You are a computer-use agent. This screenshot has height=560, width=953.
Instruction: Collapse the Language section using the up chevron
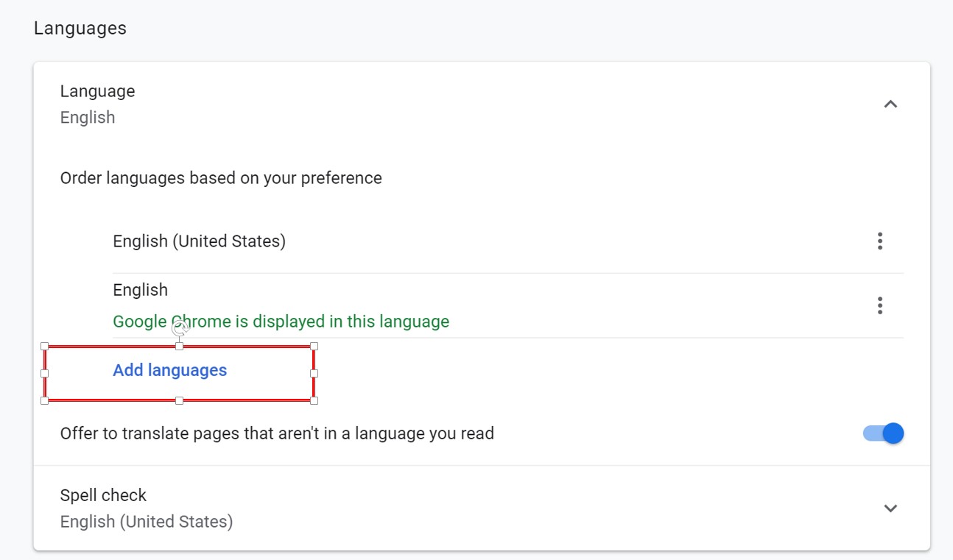click(x=890, y=104)
